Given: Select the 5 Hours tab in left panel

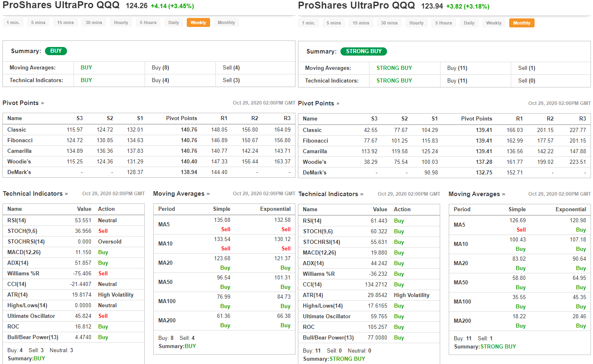Looking at the screenshot, I should tap(148, 22).
